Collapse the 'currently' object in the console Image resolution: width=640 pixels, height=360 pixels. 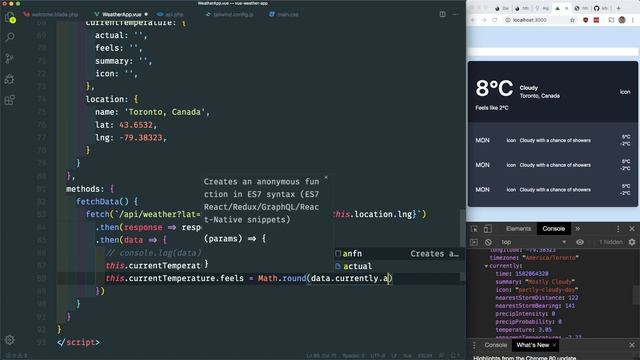click(487, 266)
